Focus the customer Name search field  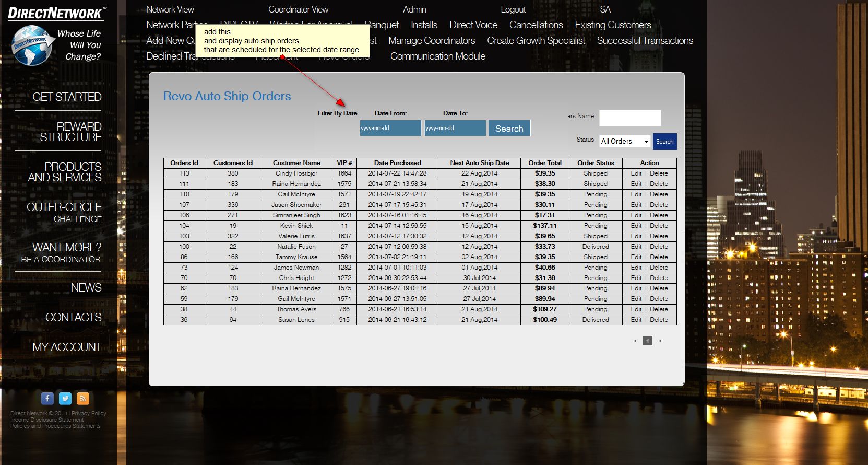[630, 118]
